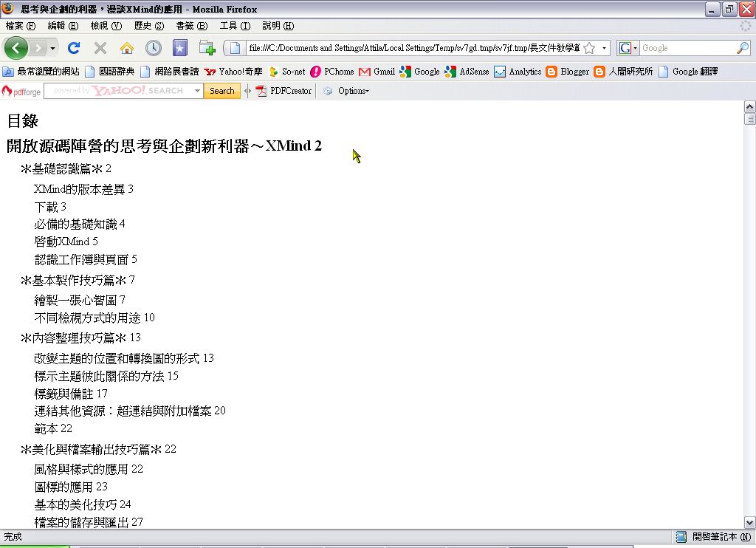This screenshot has height=548, width=756.
Task: Click the Yahoo Search toolbar text field
Action: [118, 91]
